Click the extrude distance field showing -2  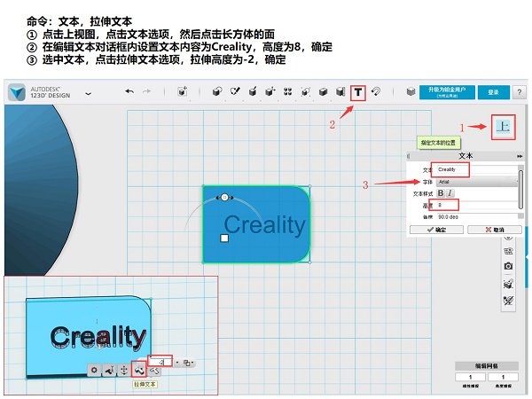pyautogui.click(x=160, y=362)
